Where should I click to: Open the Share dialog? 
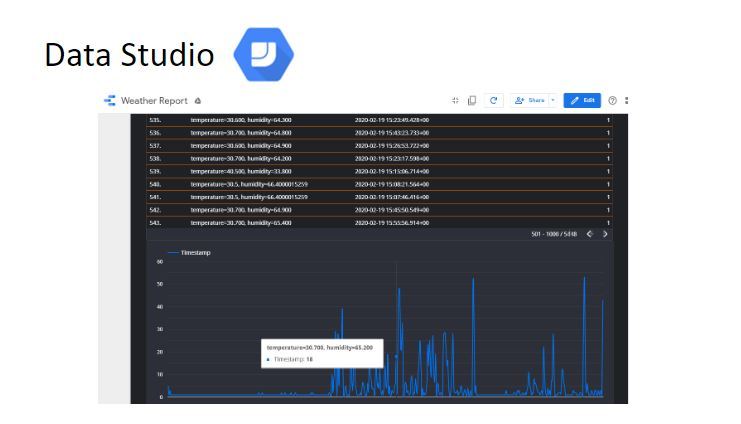pos(529,100)
